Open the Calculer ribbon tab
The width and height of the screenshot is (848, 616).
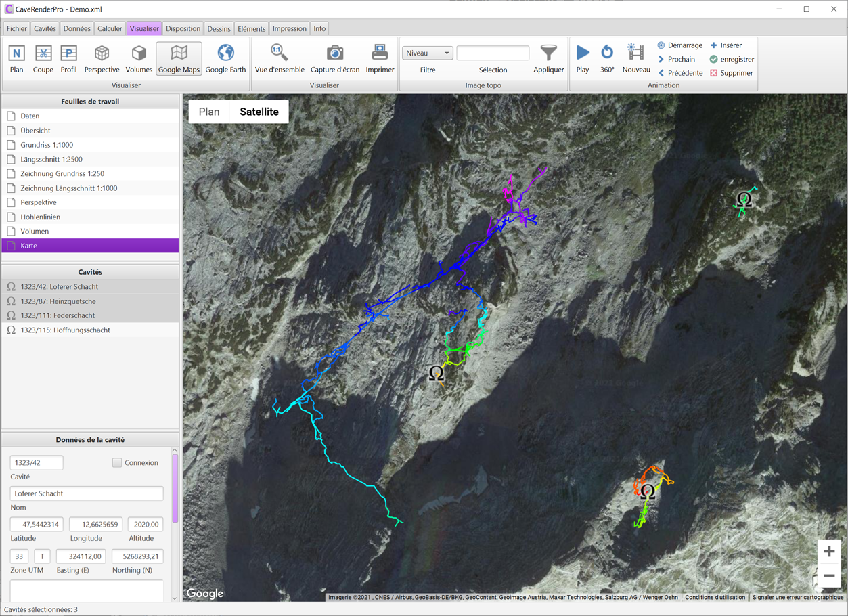click(110, 28)
